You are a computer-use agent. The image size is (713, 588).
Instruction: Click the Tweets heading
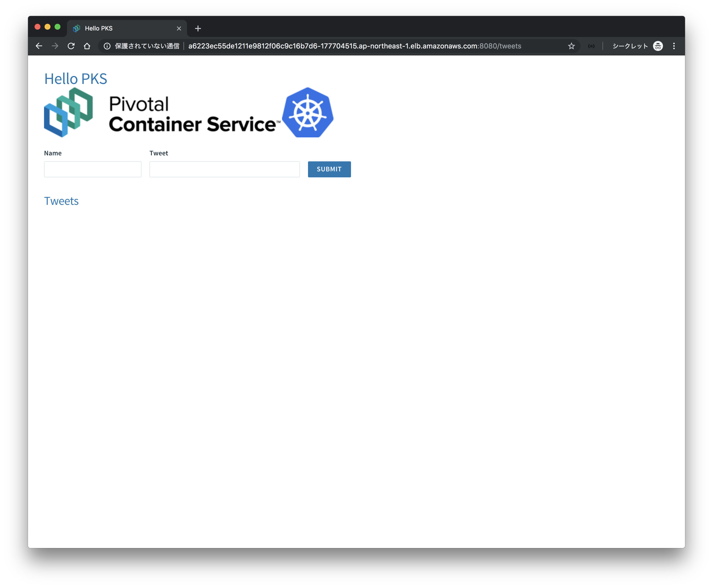pos(61,201)
